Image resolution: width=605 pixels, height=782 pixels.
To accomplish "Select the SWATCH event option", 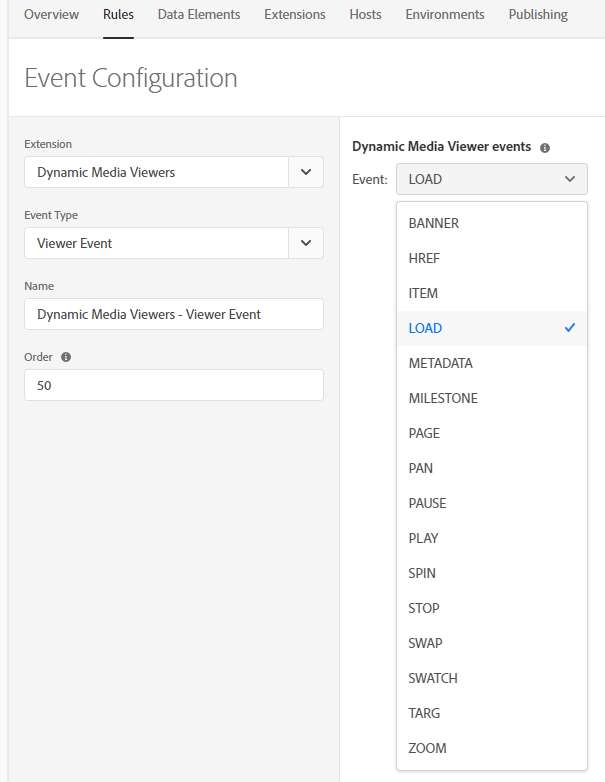I will coord(433,678).
